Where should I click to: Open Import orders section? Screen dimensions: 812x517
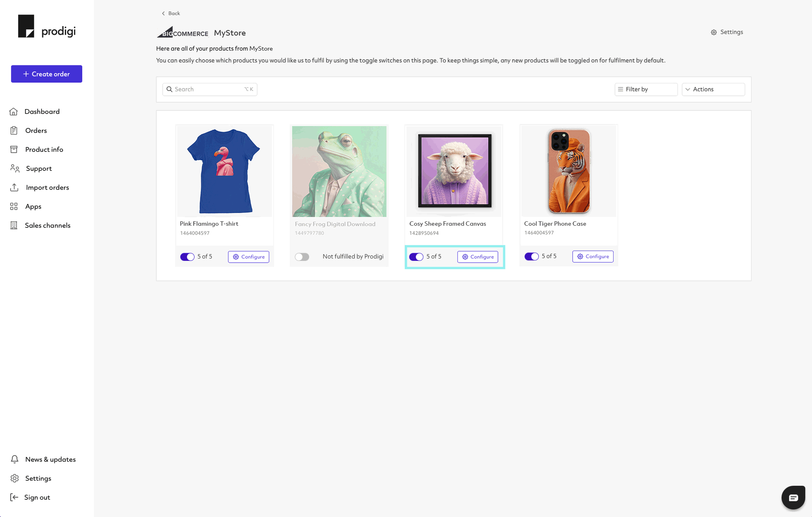[x=47, y=188]
